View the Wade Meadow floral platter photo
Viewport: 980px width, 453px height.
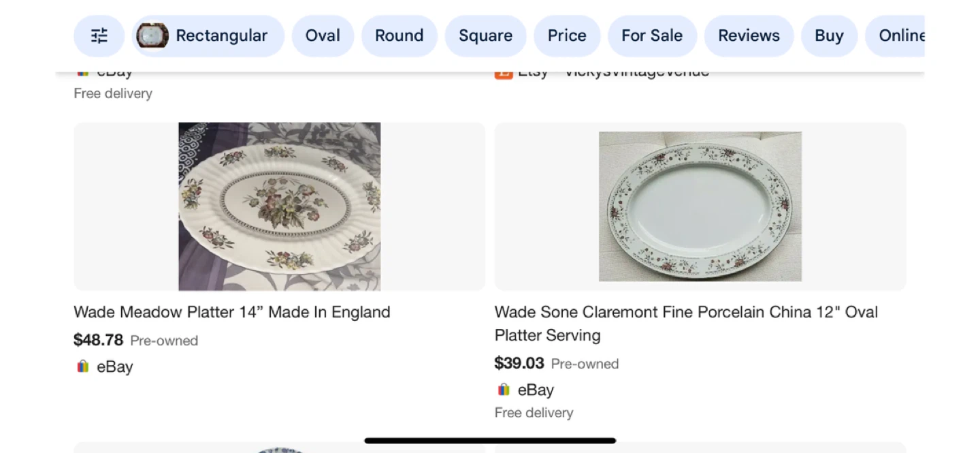279,206
